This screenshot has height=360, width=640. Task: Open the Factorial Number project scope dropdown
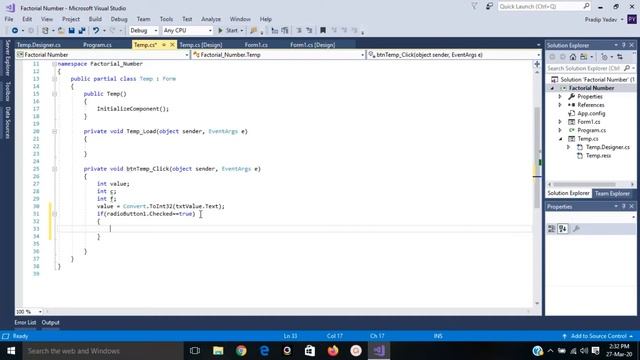tap(103, 55)
